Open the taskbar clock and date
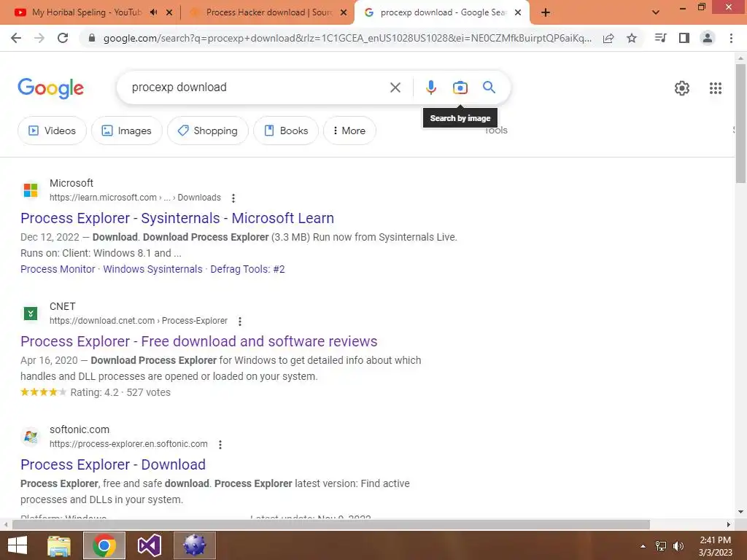The image size is (747, 560). point(715,546)
